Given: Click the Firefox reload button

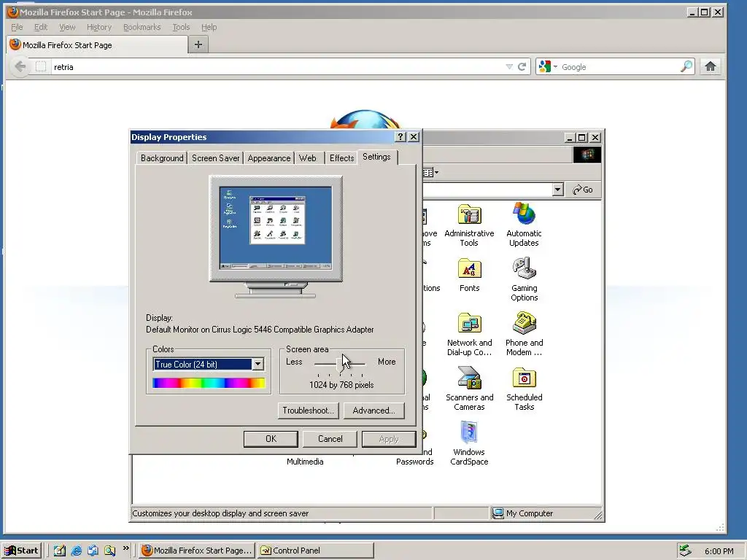Looking at the screenshot, I should point(522,66).
